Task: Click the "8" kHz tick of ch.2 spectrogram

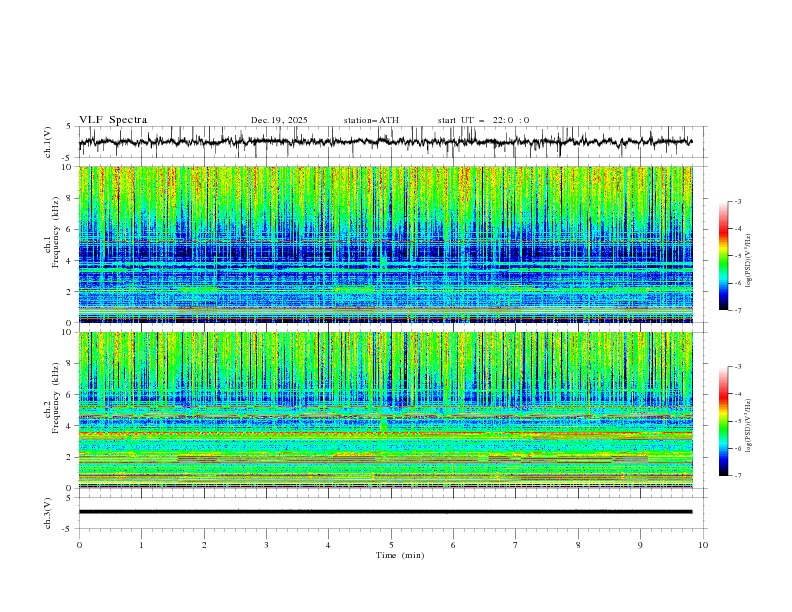Action: (x=71, y=364)
